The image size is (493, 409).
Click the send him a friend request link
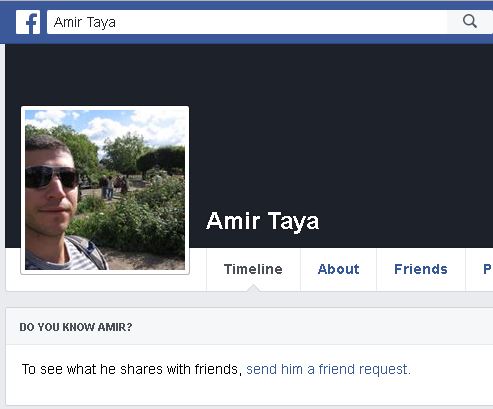pos(328,369)
